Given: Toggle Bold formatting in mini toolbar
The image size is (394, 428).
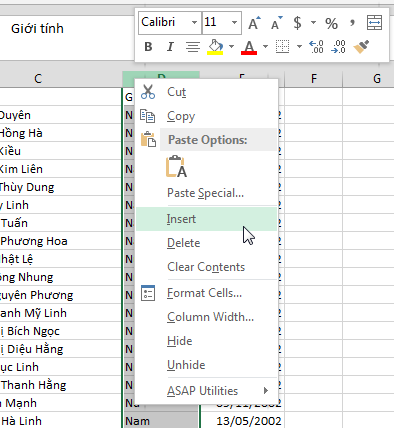Looking at the screenshot, I should click(x=148, y=47).
